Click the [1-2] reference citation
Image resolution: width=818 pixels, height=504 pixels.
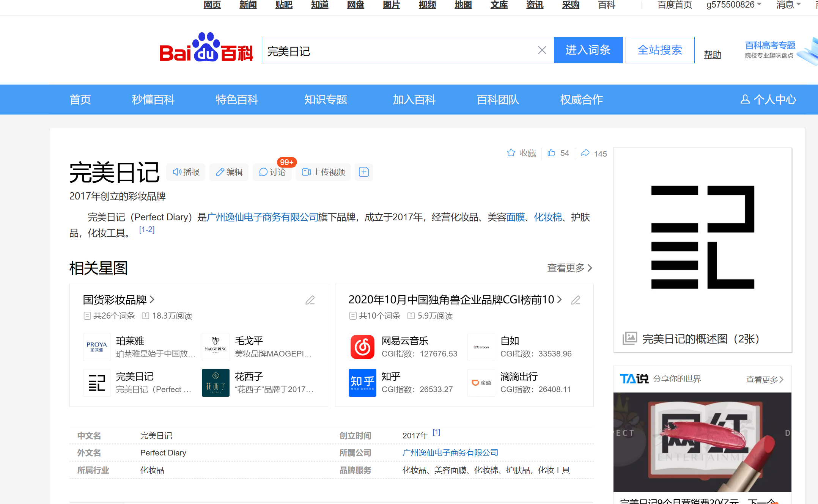pos(147,229)
